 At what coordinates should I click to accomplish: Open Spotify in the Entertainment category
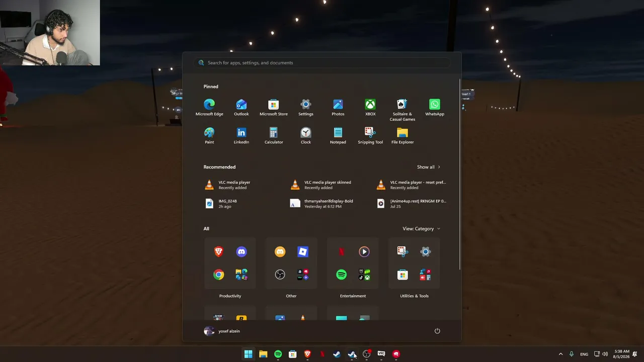[342, 275]
